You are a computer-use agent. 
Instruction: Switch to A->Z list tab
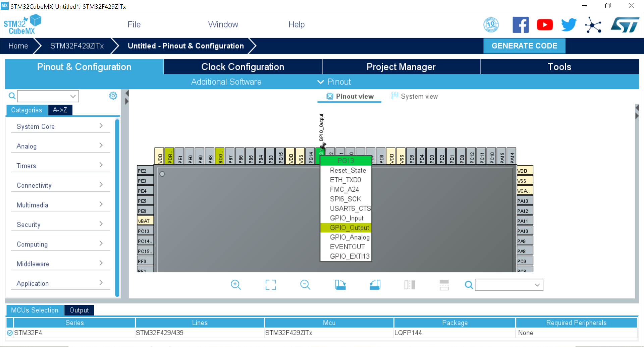coord(60,110)
